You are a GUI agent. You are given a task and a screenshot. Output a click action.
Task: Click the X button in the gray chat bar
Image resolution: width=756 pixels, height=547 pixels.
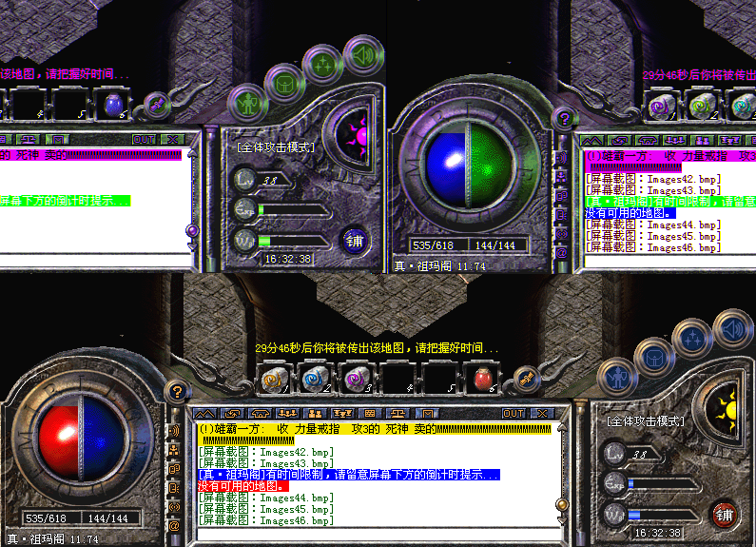[x=542, y=414]
